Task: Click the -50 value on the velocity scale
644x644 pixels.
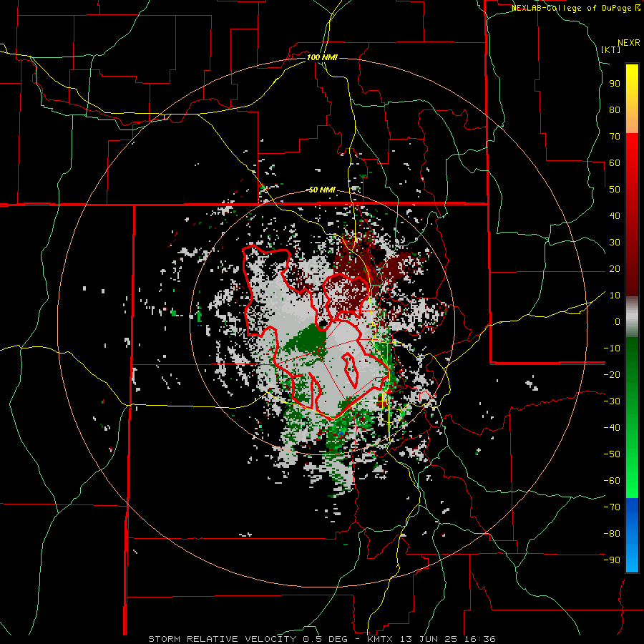Action: (612, 454)
